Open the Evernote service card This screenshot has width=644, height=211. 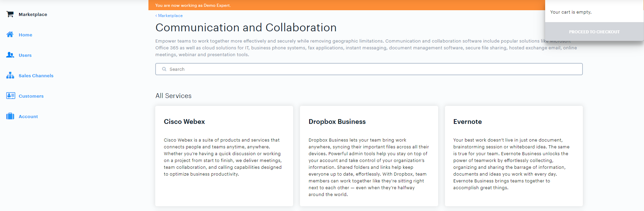coord(514,156)
